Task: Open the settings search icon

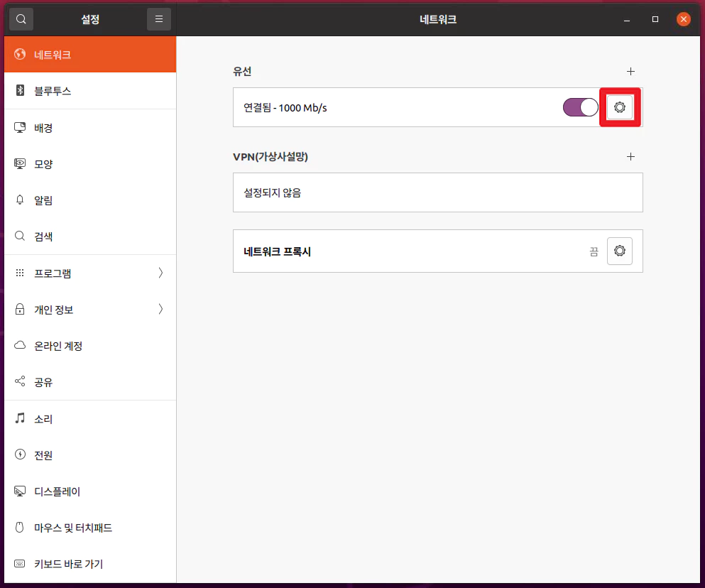Action: (21, 19)
